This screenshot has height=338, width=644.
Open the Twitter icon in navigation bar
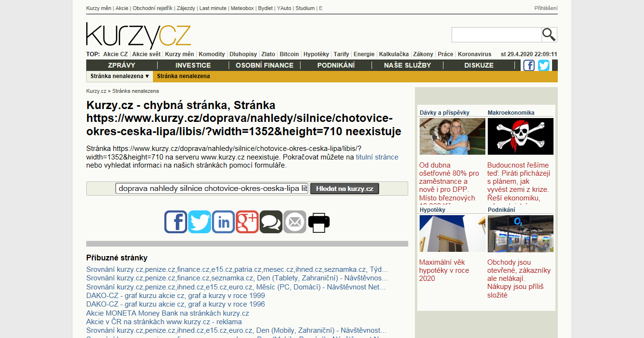(543, 65)
